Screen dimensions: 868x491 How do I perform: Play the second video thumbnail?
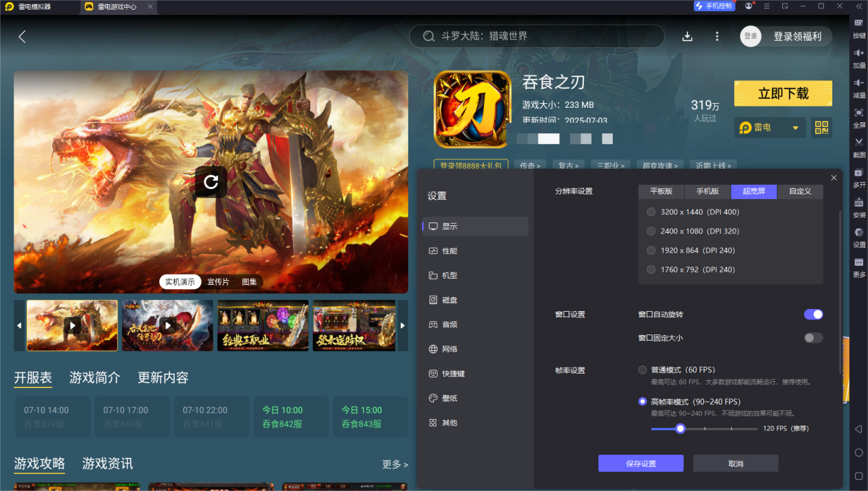[167, 326]
